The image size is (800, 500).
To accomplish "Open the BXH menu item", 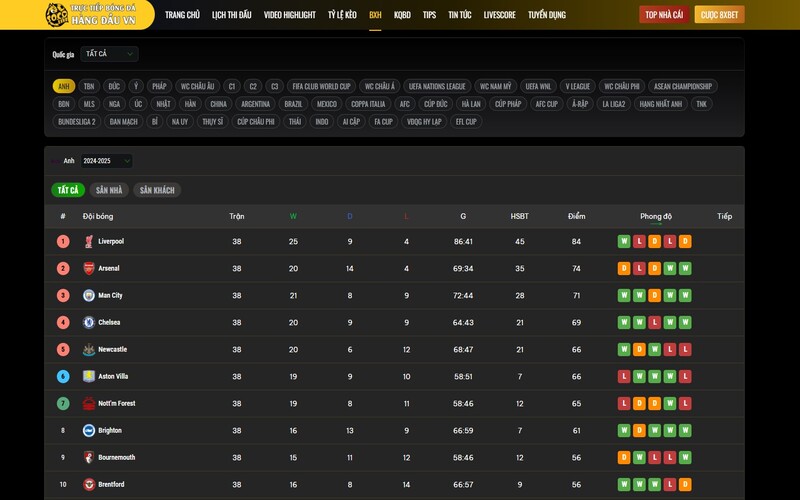I will (375, 15).
